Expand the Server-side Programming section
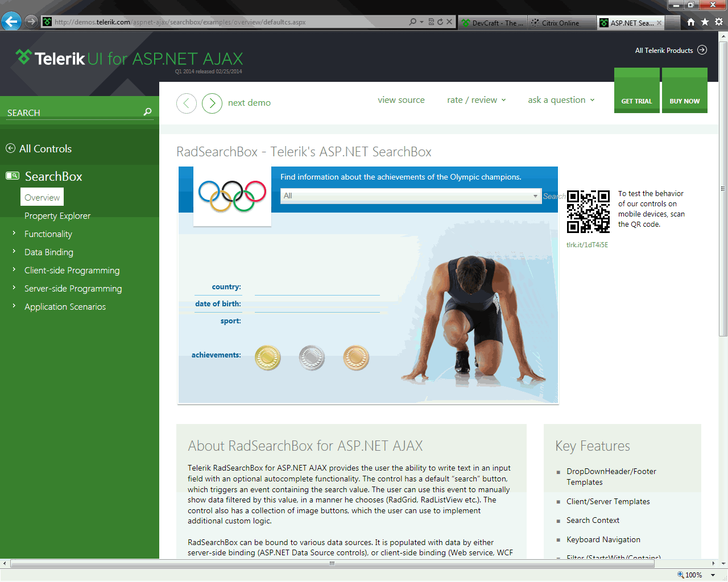 [x=14, y=288]
